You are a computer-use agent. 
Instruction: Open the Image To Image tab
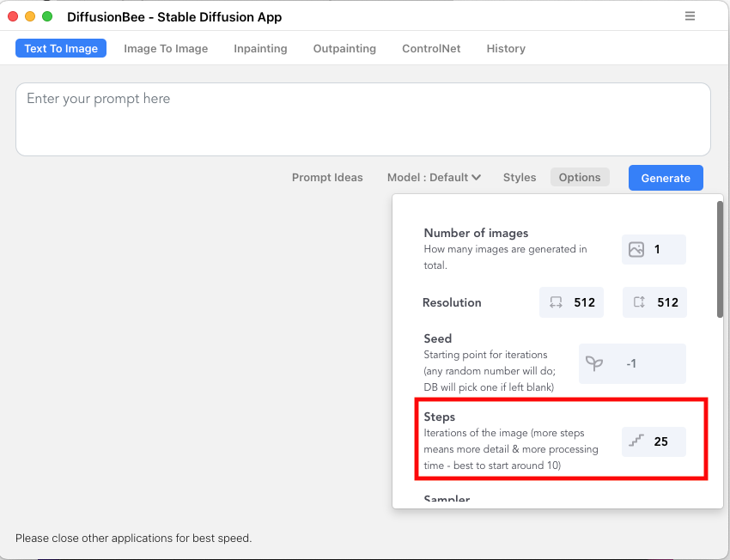[x=166, y=48]
